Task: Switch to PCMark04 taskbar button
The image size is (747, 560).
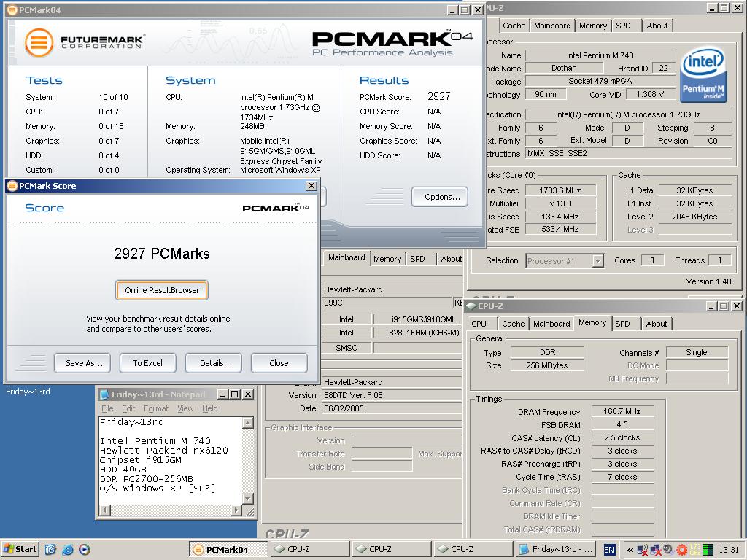Action: (228, 550)
